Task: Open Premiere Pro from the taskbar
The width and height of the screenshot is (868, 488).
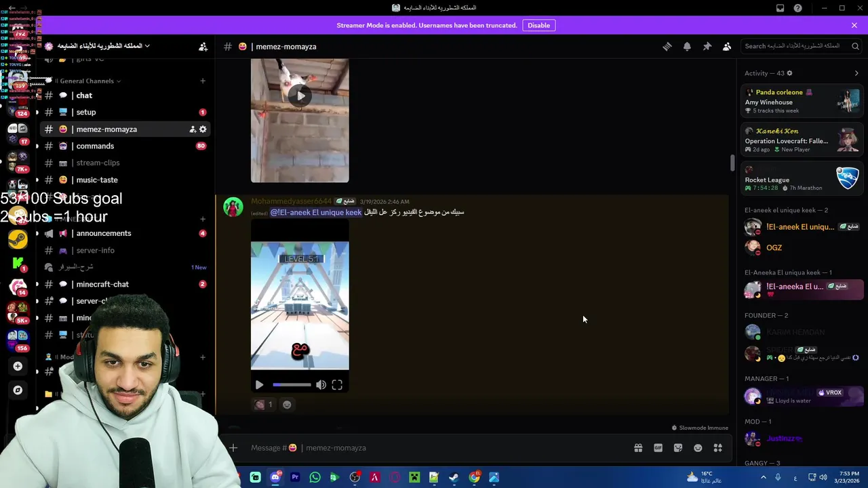Action: tap(295, 477)
